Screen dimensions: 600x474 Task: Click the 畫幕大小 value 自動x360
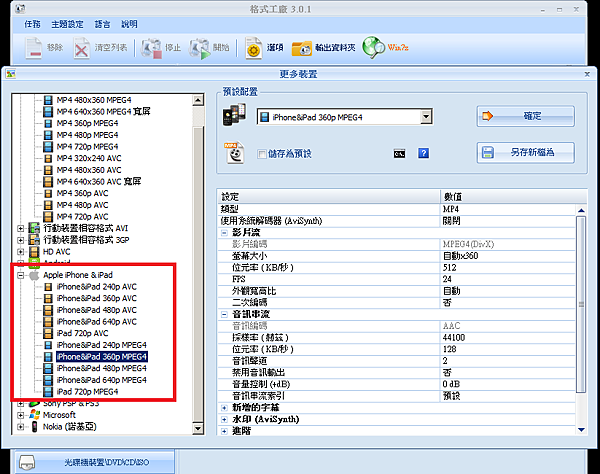[508, 256]
